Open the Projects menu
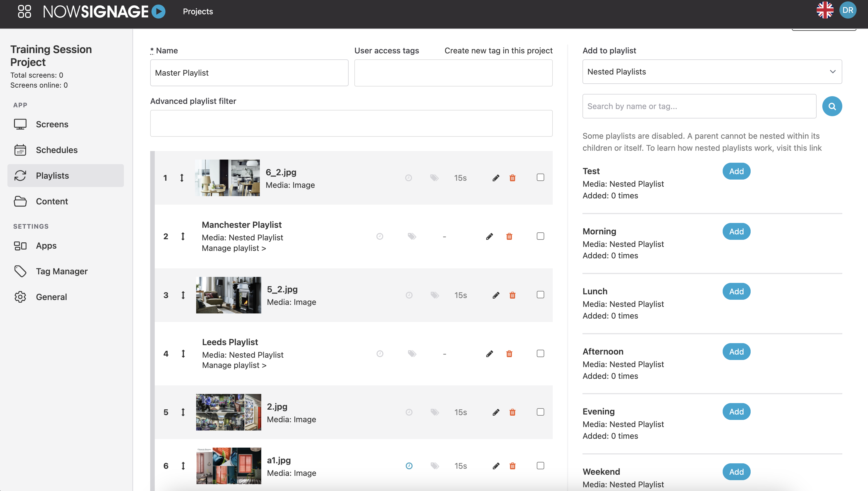The image size is (868, 491). pos(198,11)
